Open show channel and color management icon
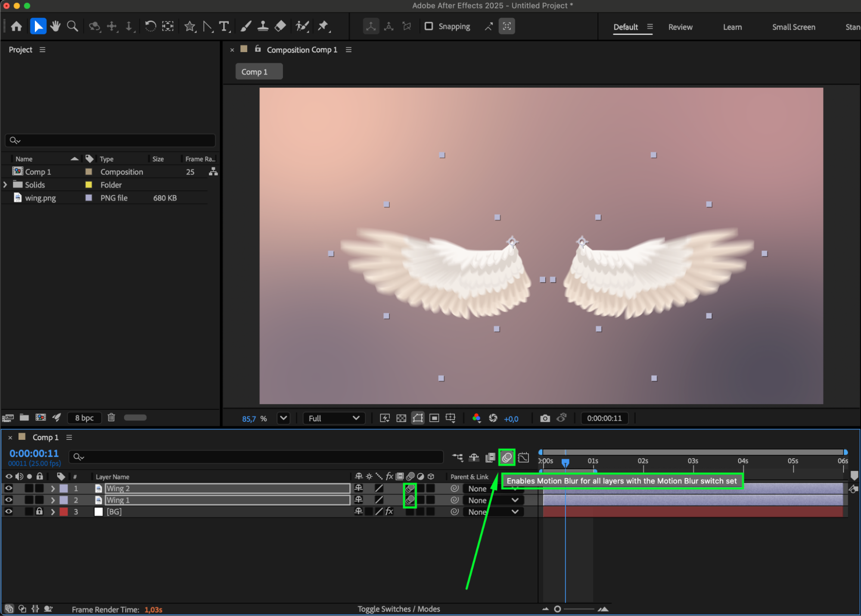The image size is (861, 616). (x=476, y=418)
